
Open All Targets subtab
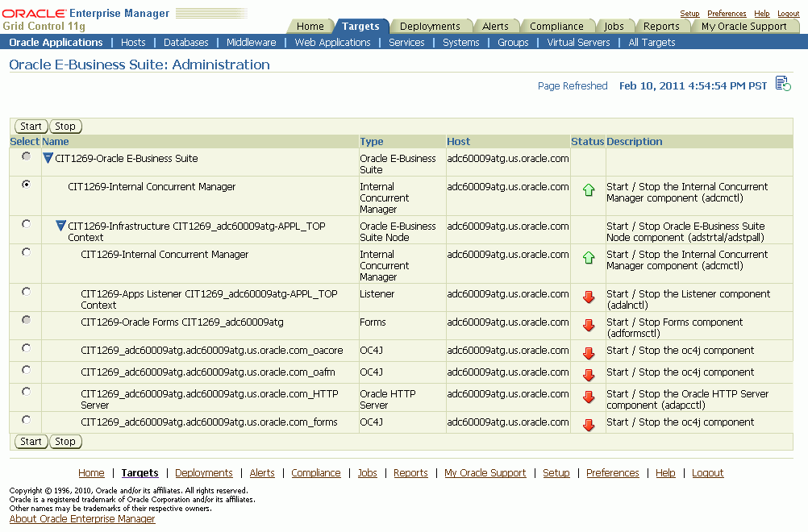tap(652, 42)
